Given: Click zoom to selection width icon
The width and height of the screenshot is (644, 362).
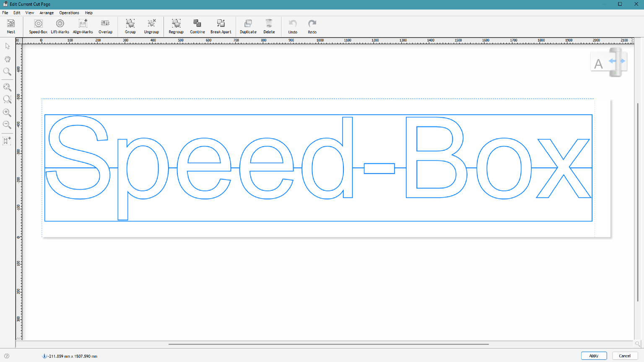Looking at the screenshot, I should pyautogui.click(x=7, y=99).
